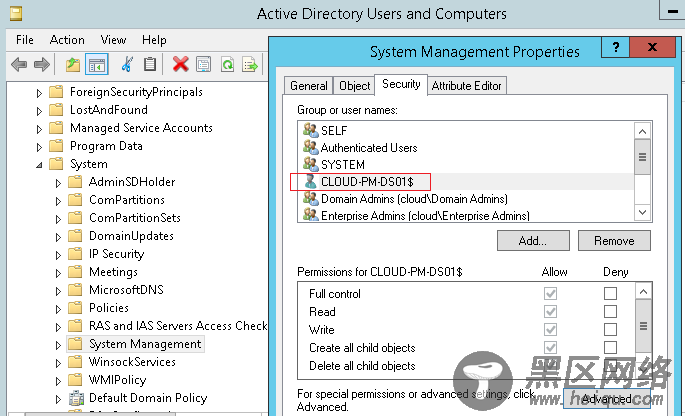The height and width of the screenshot is (416, 685).
Task: Select Domain Admins in the group list
Action: tap(401, 199)
